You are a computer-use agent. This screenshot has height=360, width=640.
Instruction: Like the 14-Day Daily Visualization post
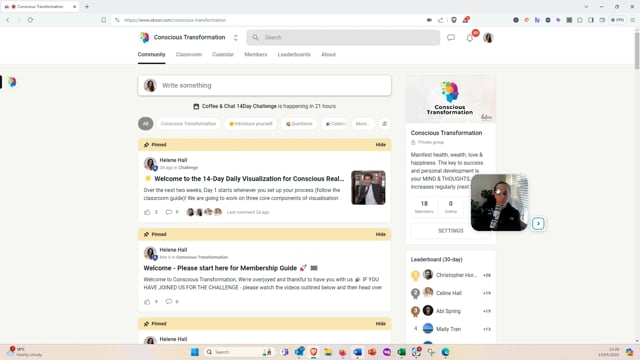click(147, 212)
